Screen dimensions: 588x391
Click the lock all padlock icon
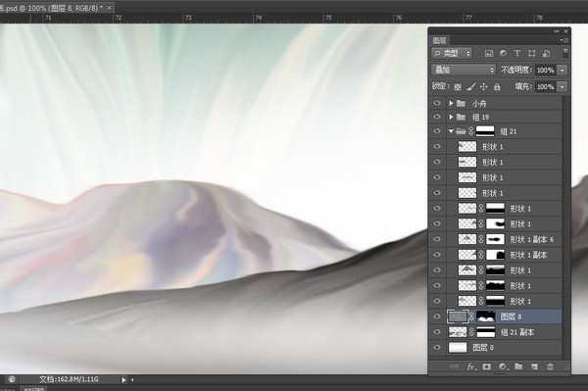(497, 87)
